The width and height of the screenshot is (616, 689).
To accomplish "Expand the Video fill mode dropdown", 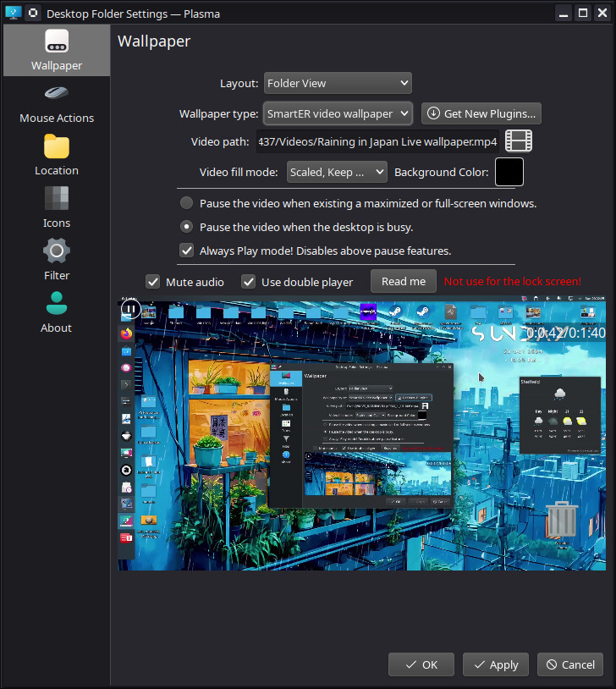I will 337,172.
